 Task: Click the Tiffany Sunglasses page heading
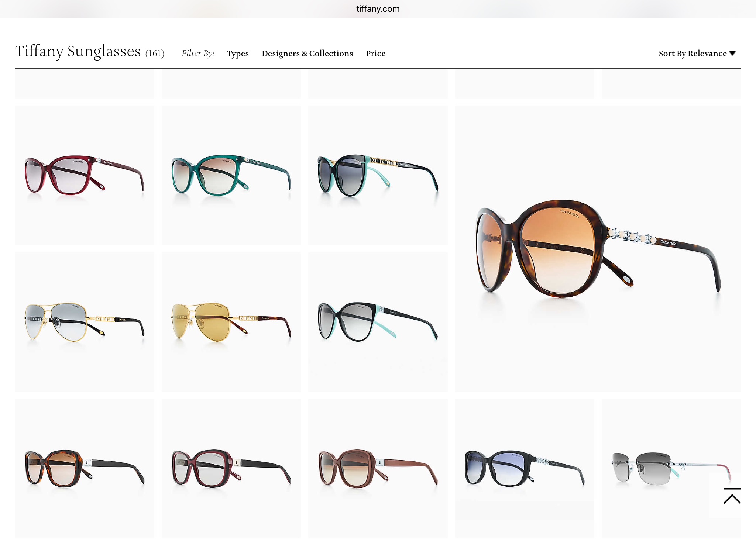coord(78,52)
